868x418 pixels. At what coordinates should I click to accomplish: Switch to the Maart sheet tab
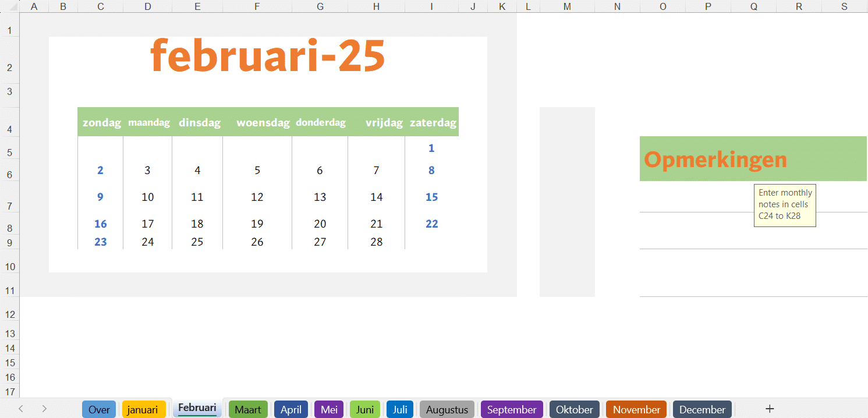coord(248,409)
